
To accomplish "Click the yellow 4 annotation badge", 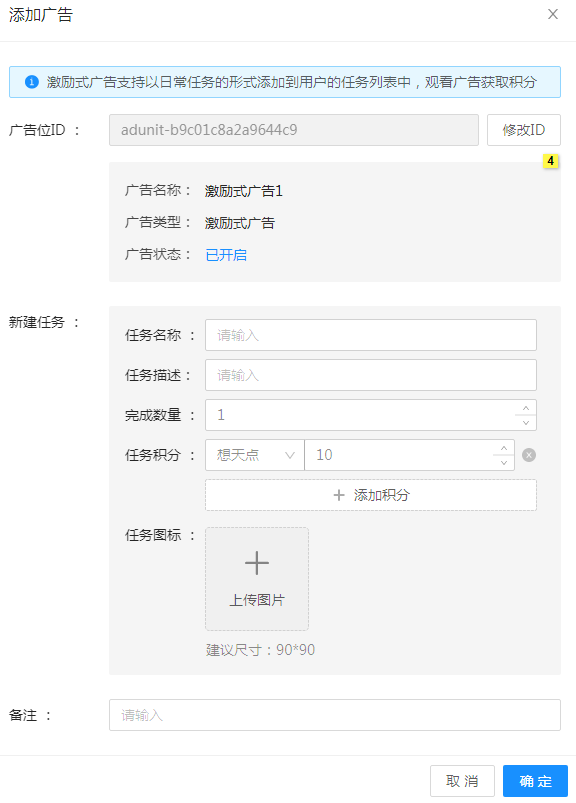I will pyautogui.click(x=550, y=161).
